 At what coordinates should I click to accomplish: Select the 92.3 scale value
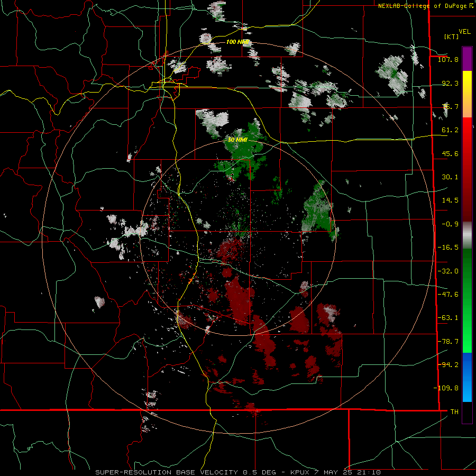click(x=450, y=83)
